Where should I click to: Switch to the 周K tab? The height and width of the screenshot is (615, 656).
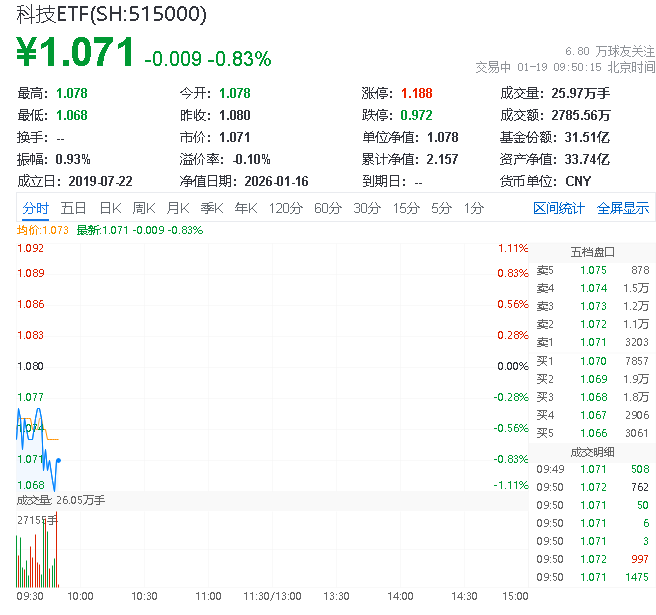tap(144, 208)
